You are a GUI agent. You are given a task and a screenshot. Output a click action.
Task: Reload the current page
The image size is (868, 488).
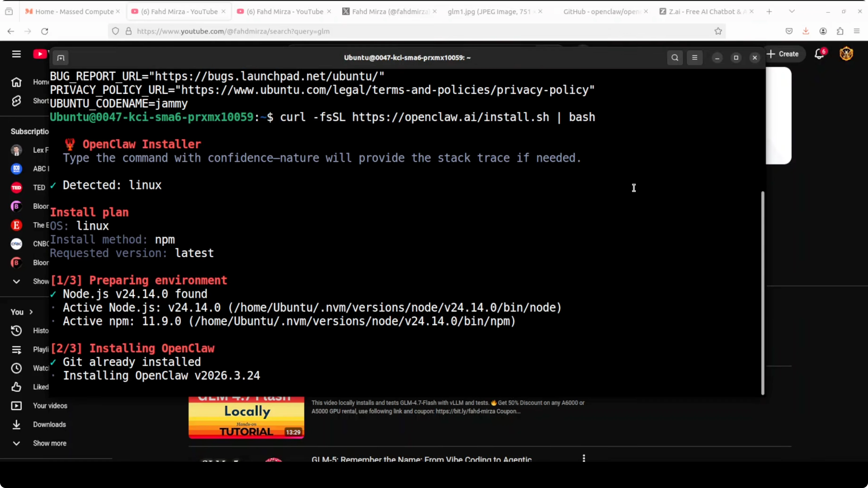coord(45,31)
